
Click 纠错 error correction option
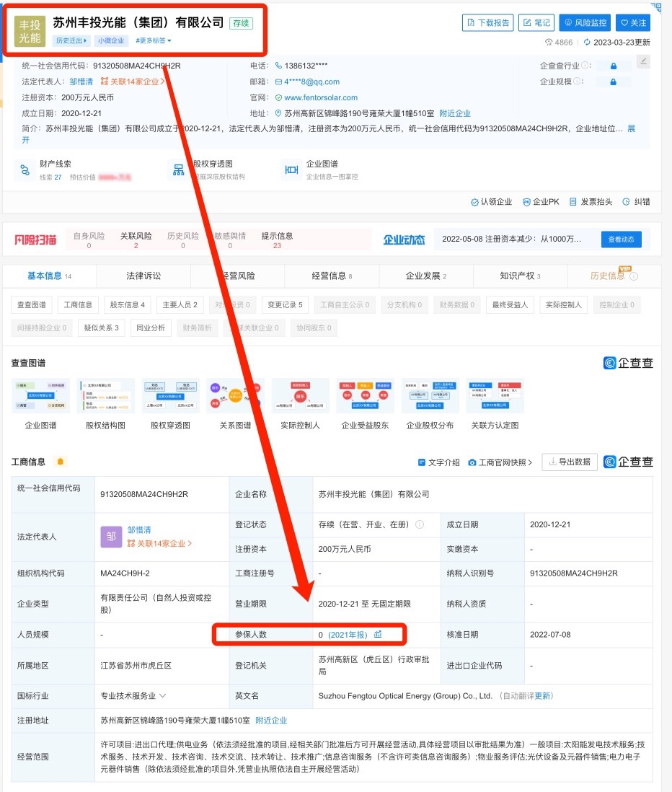point(636,201)
